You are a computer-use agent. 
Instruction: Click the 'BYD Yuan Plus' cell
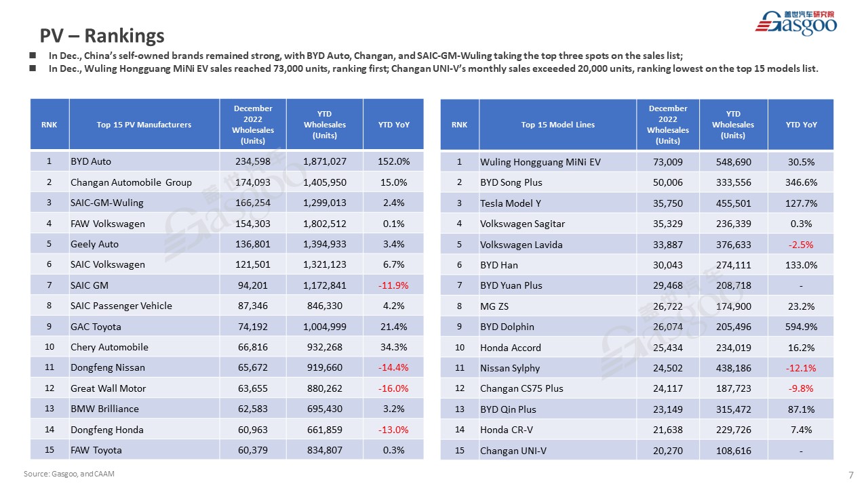point(557,285)
